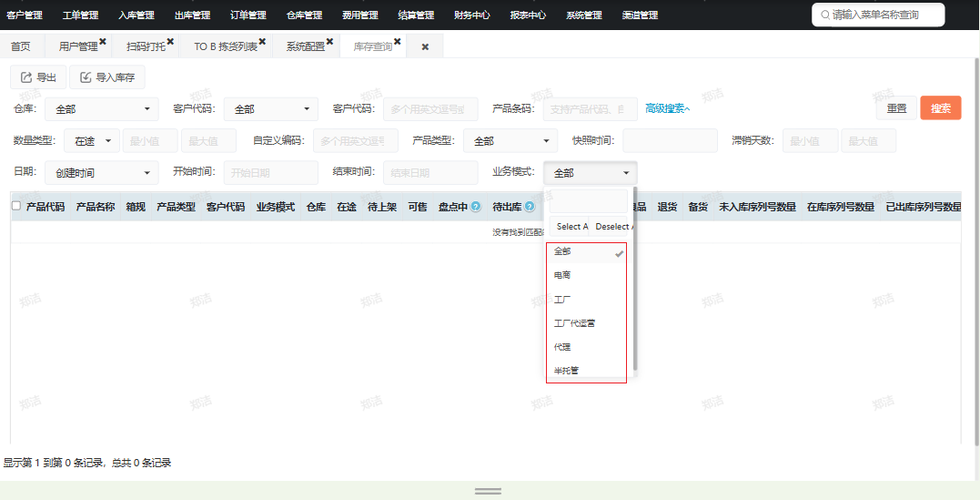The height and width of the screenshot is (500, 980).
Task: Focus the 滞销天数 最大值 input
Action: tap(869, 141)
